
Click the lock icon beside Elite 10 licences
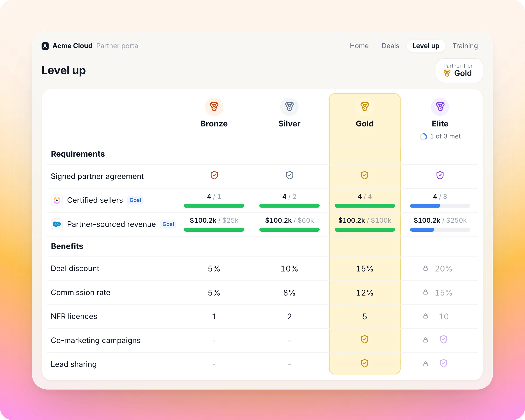pyautogui.click(x=425, y=316)
